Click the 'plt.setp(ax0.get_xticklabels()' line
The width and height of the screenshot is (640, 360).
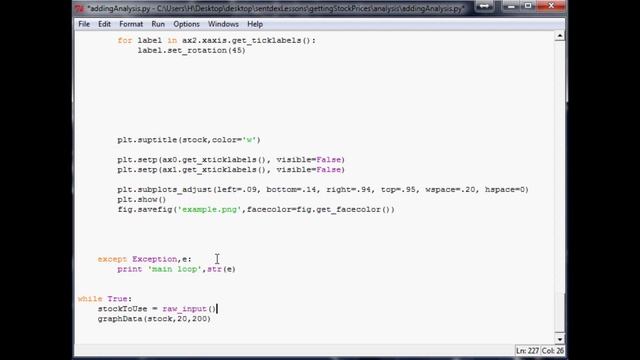click(231, 160)
